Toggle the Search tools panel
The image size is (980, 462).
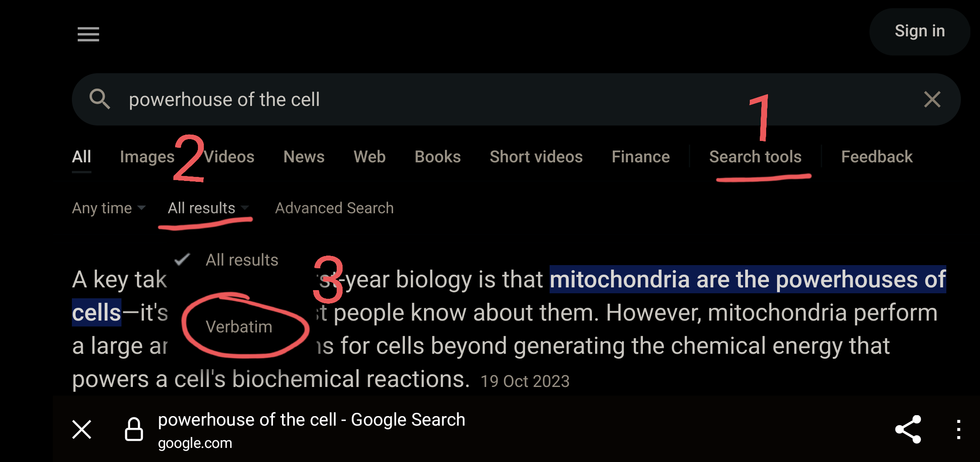[755, 157]
